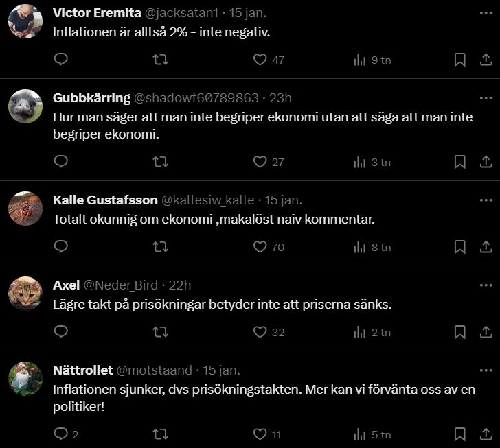This screenshot has height=448, width=500.
Task: Open Nättrollet's profile name link
Action: coord(82,370)
